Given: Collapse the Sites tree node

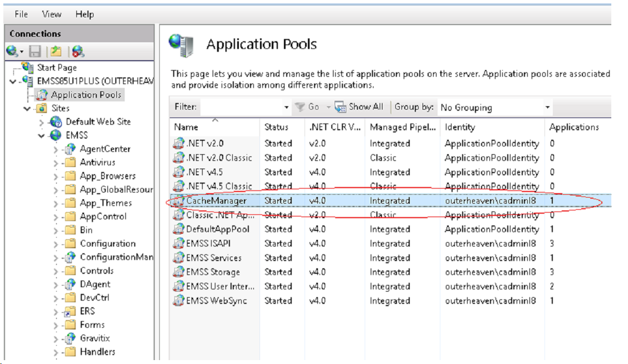Looking at the screenshot, I should point(27,109).
